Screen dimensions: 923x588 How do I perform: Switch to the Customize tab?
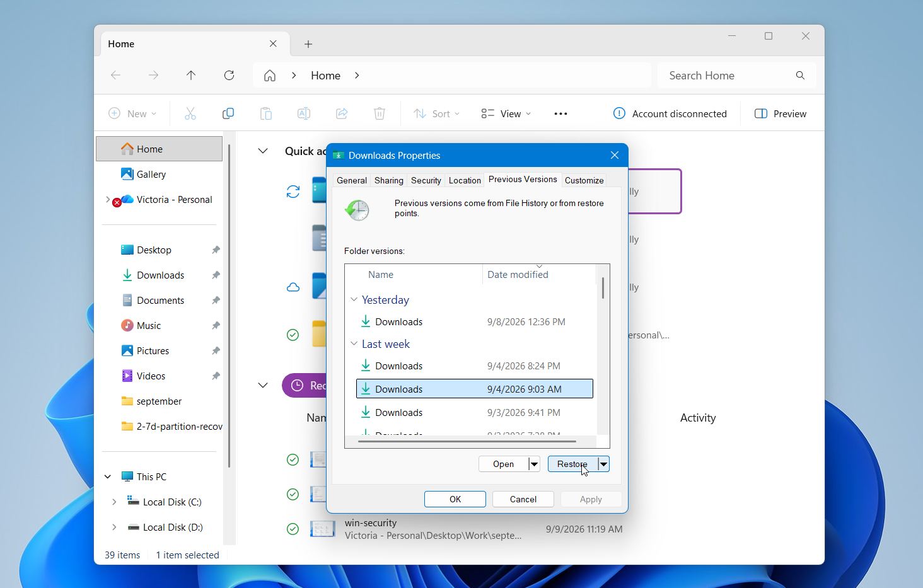coord(584,180)
